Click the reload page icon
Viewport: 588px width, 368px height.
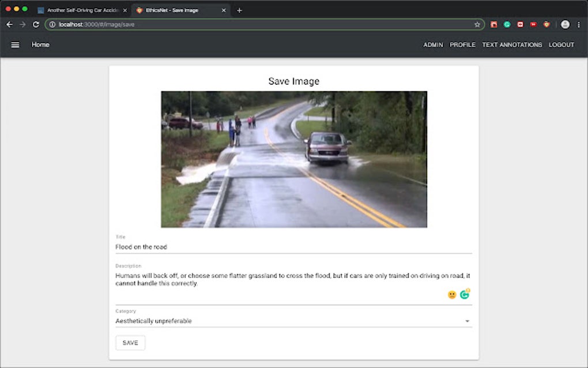(36, 24)
